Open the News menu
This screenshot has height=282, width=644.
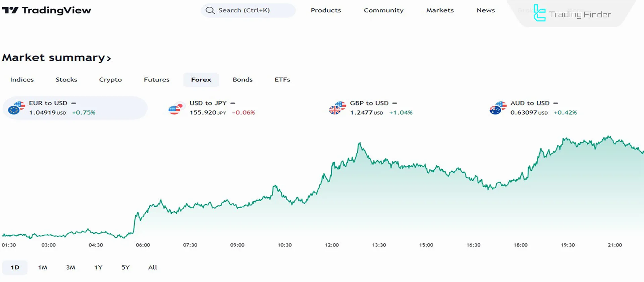[486, 10]
